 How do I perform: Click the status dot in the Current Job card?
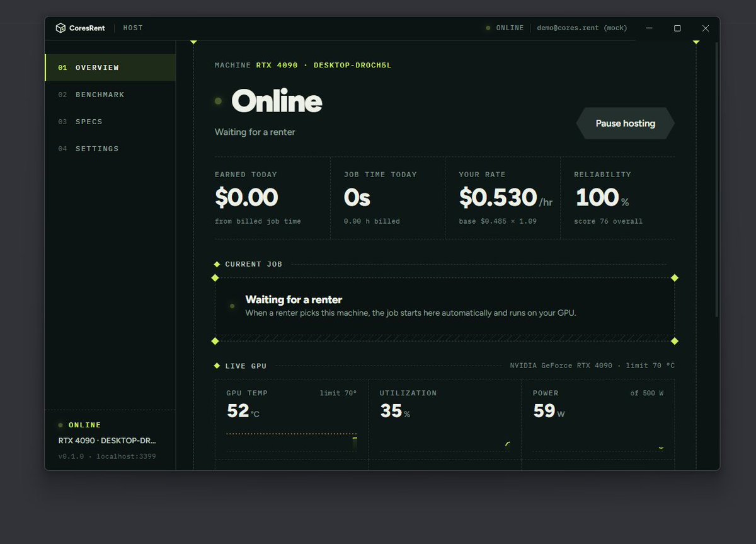(232, 306)
